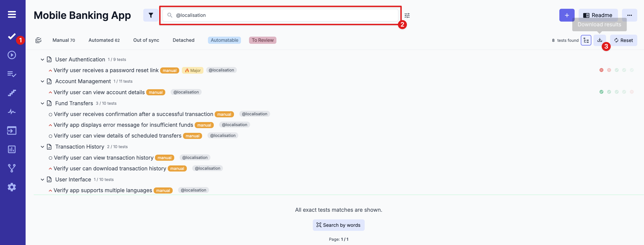Toggle the To Review filter tag
Viewport: 644px width, 245px height.
(262, 40)
